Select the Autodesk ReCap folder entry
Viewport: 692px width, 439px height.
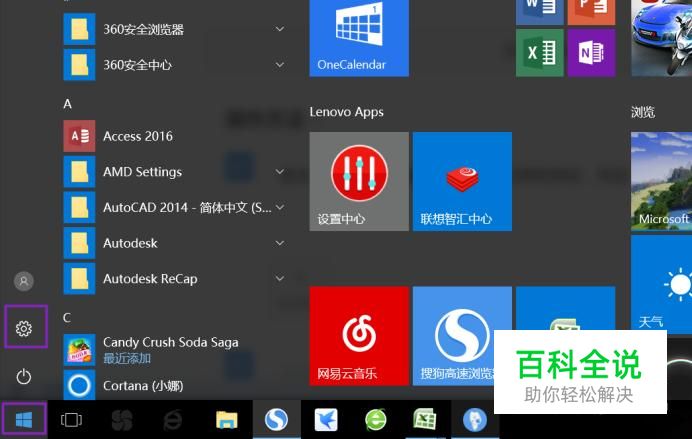click(x=177, y=278)
